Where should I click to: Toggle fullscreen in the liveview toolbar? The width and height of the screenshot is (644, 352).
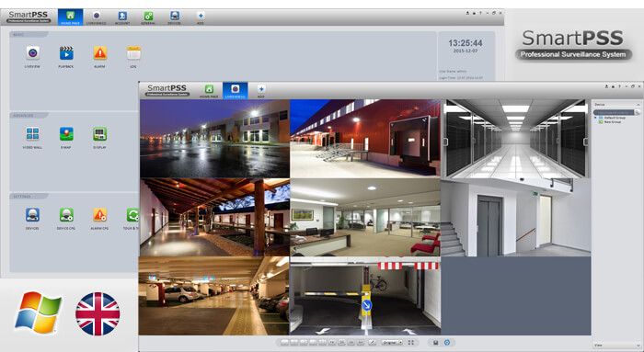point(410,342)
